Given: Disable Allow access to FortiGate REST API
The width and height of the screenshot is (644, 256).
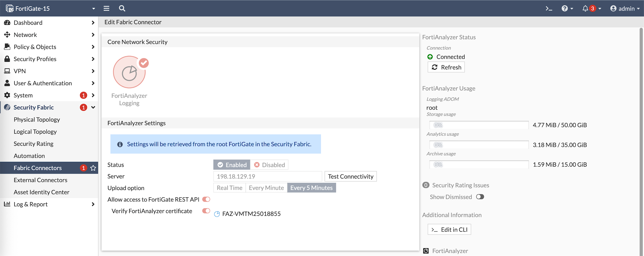Looking at the screenshot, I should pyautogui.click(x=206, y=199).
